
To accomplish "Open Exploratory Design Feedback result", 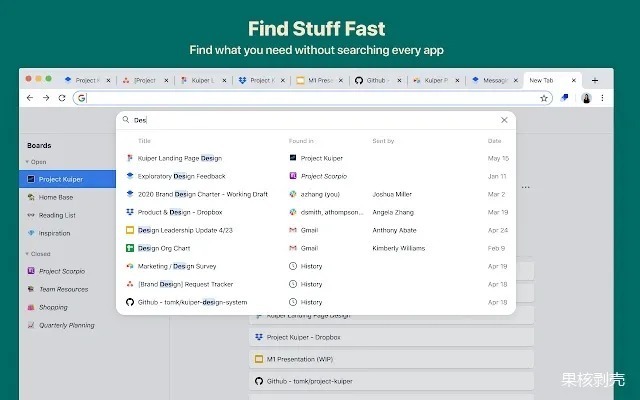I will [316, 176].
